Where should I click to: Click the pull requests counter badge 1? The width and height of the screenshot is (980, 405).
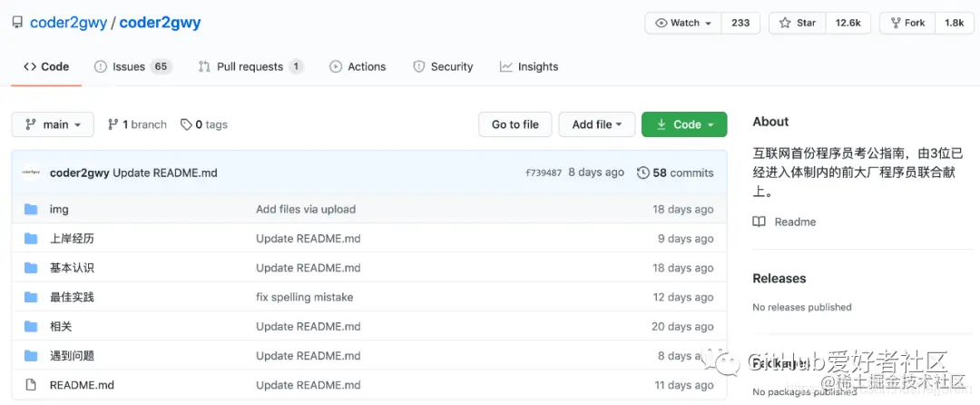click(x=296, y=67)
